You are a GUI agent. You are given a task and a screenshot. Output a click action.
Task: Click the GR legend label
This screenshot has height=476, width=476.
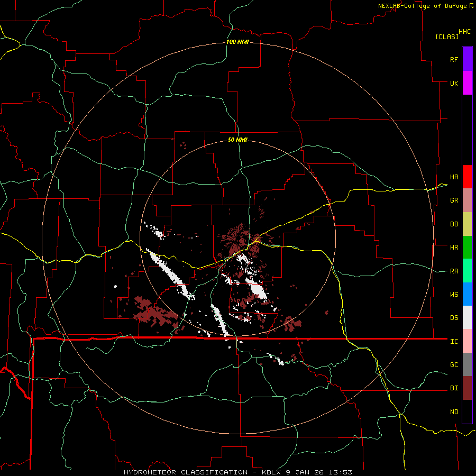(454, 200)
